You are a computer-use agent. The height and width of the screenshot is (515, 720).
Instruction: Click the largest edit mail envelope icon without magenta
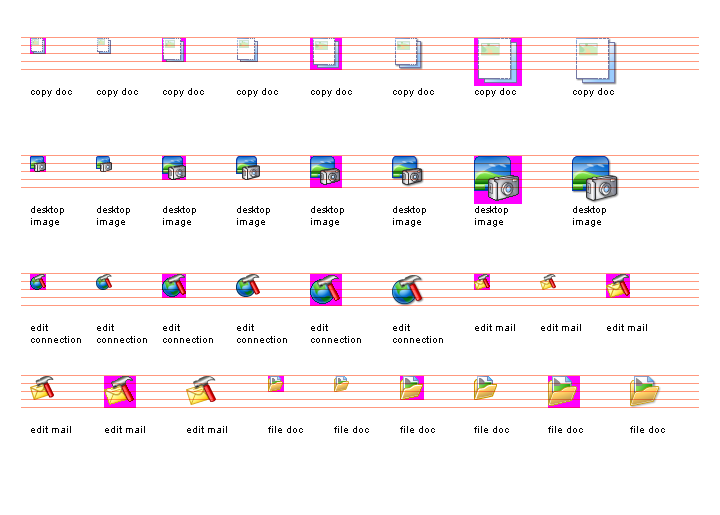coord(201,391)
